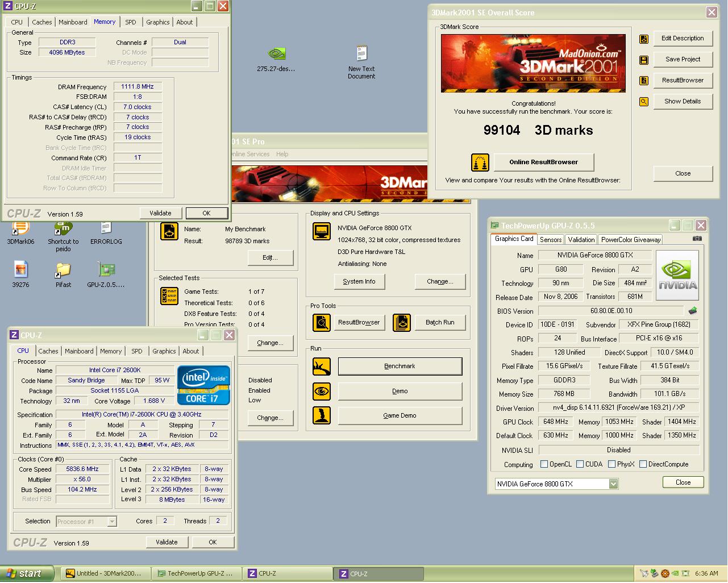Click the system tray clock
This screenshot has width=728, height=583.
[x=706, y=574]
